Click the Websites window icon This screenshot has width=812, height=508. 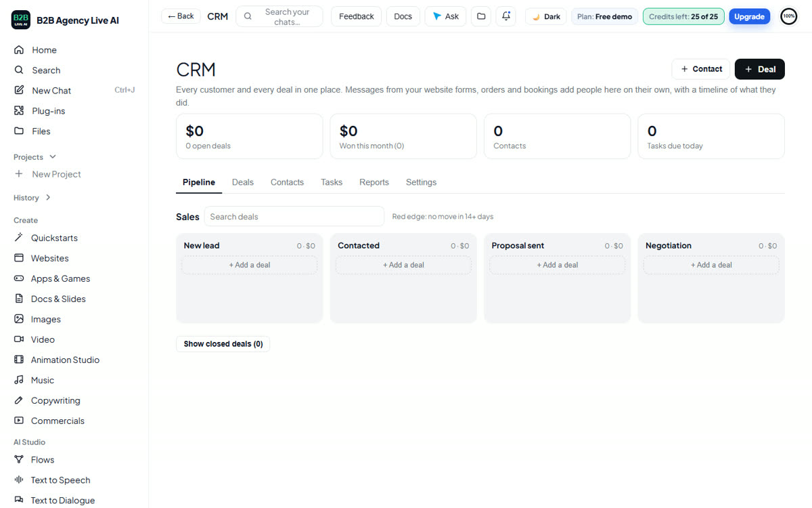pyautogui.click(x=18, y=258)
